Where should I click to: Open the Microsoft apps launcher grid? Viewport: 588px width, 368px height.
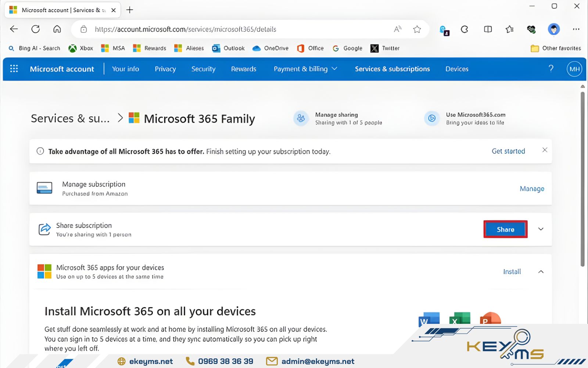pos(14,69)
